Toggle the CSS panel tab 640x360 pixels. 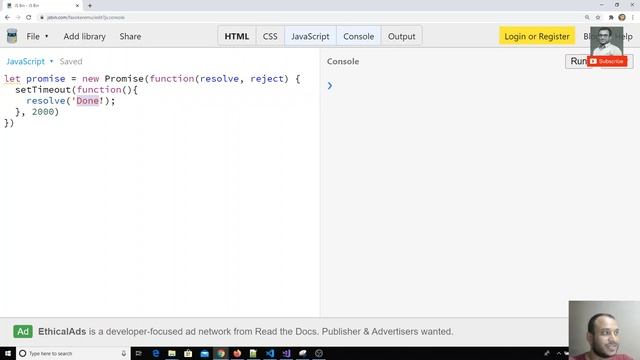[x=270, y=36]
